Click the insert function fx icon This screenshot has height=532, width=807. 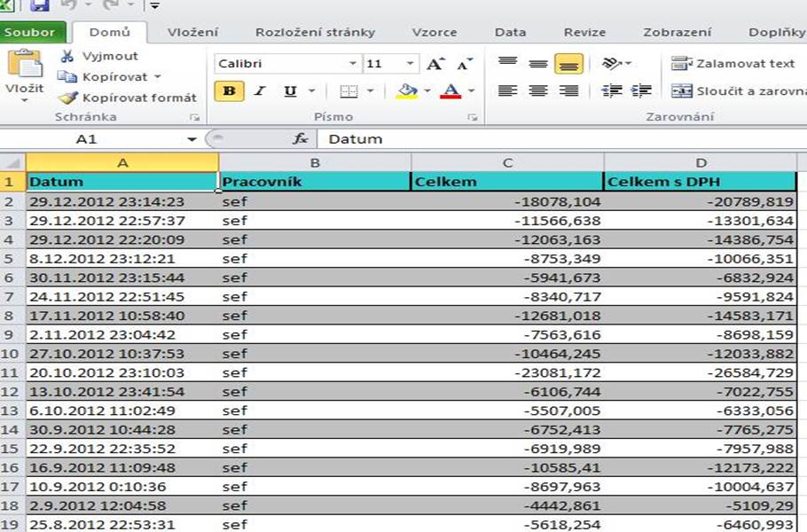pyautogui.click(x=301, y=139)
